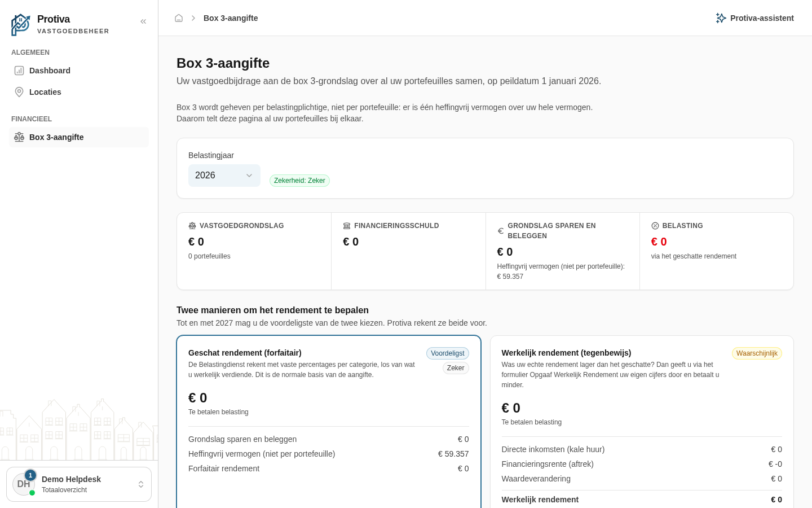The height and width of the screenshot is (508, 812).
Task: Click the Zekerheid: Zeker badge
Action: tap(299, 181)
